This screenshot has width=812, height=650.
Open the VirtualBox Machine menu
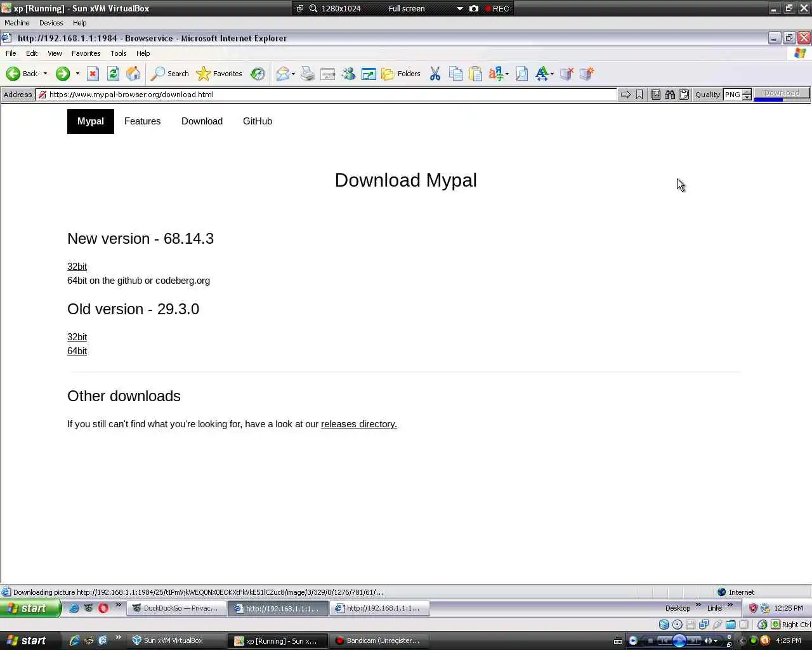pos(17,23)
